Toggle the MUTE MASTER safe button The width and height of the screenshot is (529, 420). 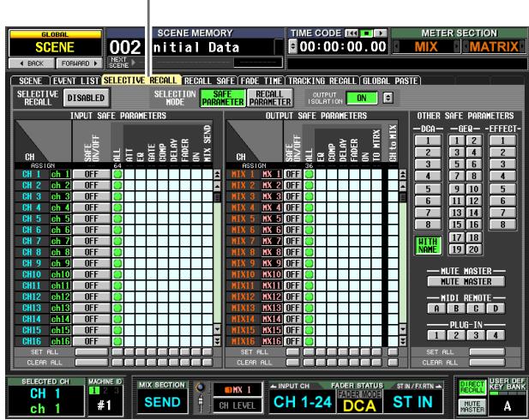pyautogui.click(x=466, y=282)
